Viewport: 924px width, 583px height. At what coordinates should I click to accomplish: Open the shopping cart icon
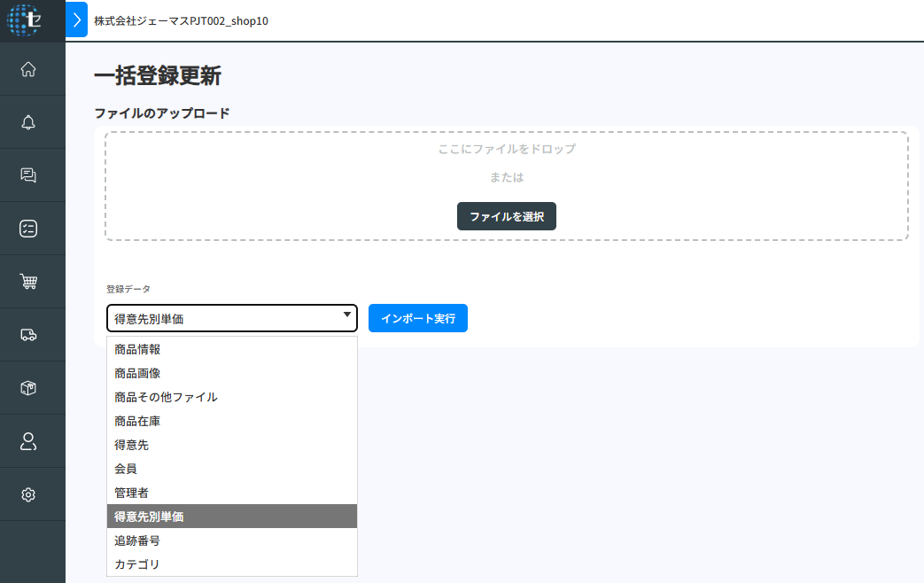[x=28, y=282]
